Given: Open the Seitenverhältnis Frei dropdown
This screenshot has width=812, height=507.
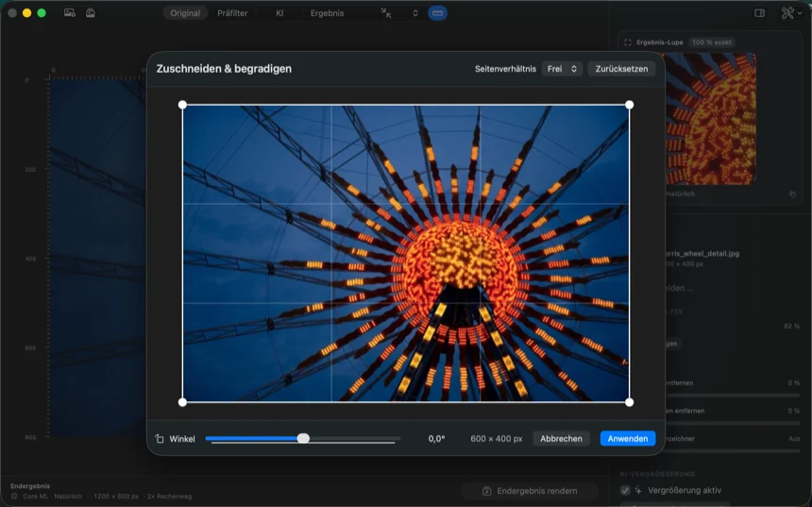Looking at the screenshot, I should (x=562, y=69).
